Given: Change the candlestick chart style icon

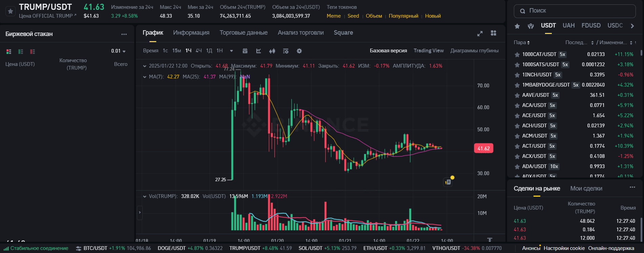Looking at the screenshot, I should [x=272, y=51].
